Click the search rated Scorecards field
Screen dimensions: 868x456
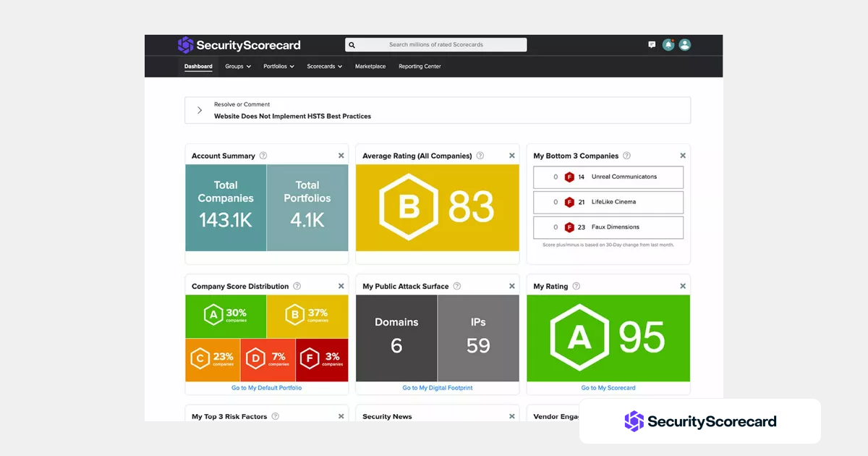click(x=436, y=45)
